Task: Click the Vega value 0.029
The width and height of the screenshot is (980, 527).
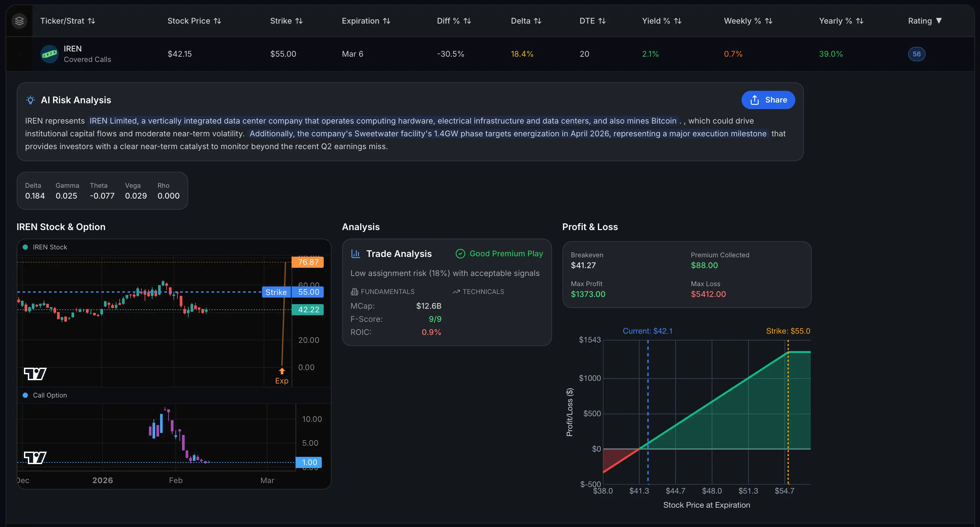Action: click(x=136, y=196)
